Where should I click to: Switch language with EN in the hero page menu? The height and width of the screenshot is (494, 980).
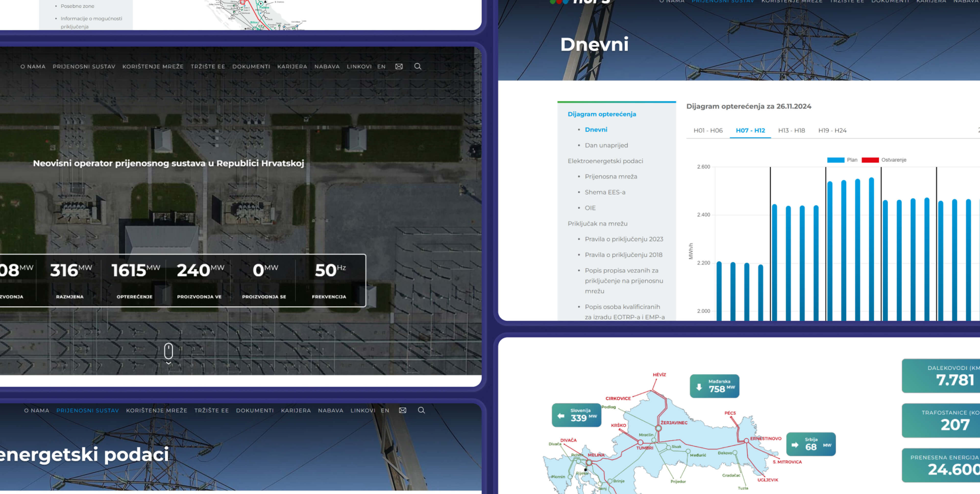382,66
